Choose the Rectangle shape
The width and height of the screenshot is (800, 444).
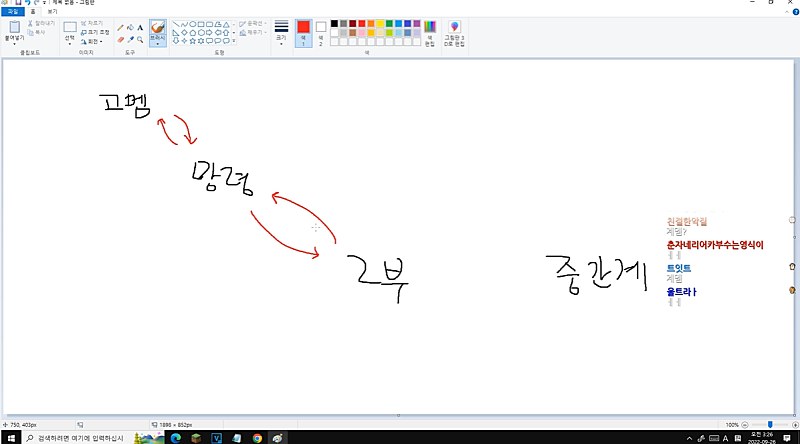(201, 24)
